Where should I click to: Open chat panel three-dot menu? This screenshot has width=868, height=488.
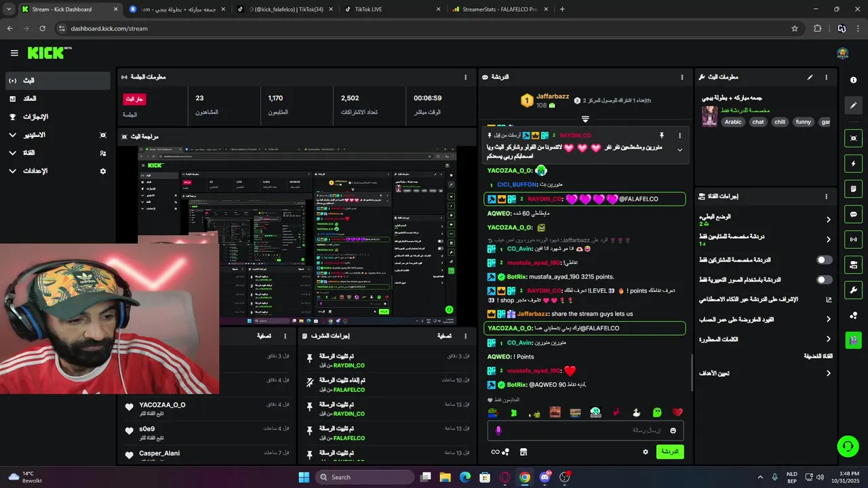click(682, 77)
